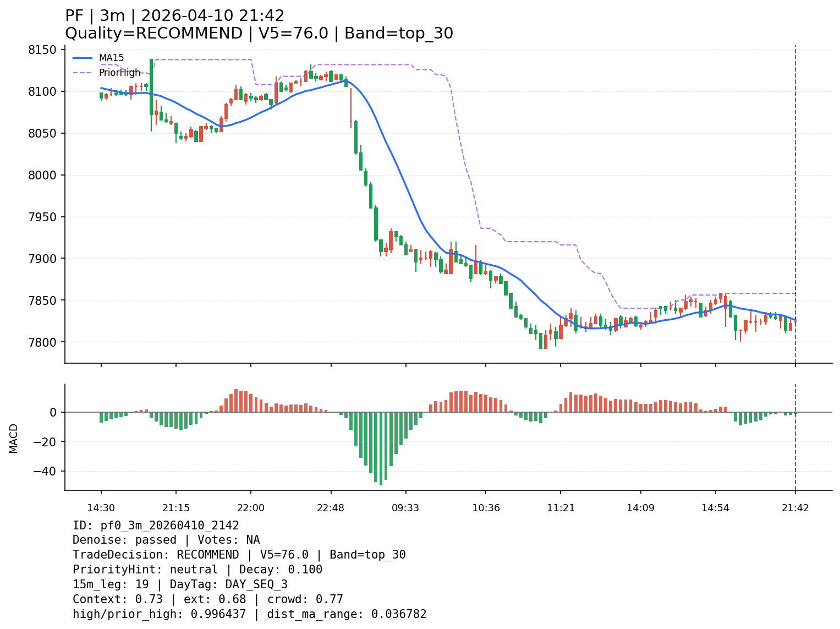Click the −40 label on the MACD axis

pos(45,472)
